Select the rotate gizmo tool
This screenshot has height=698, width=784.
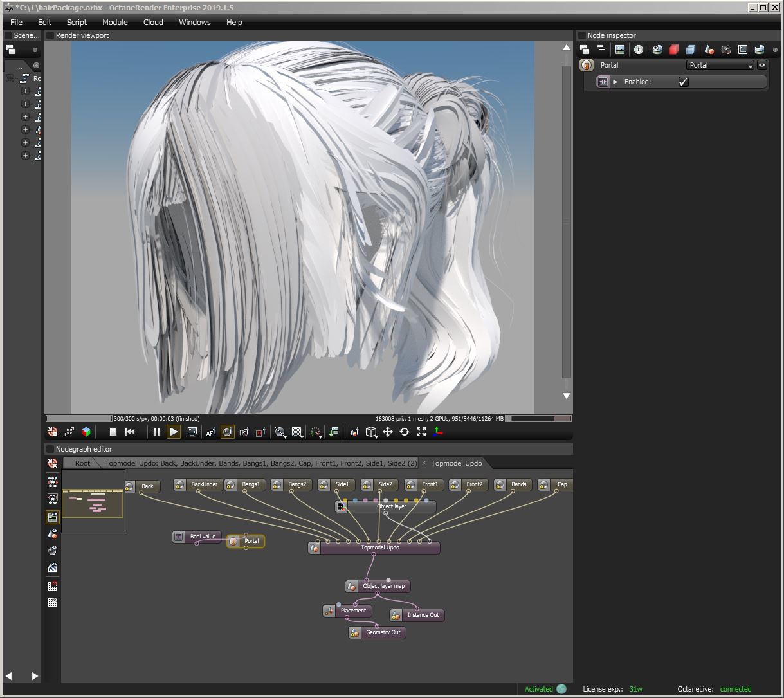[405, 432]
